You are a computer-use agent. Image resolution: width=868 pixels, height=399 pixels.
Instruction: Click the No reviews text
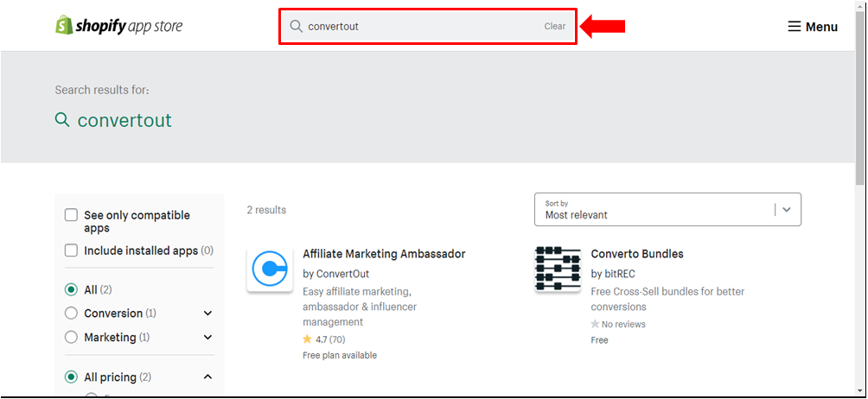tap(624, 324)
